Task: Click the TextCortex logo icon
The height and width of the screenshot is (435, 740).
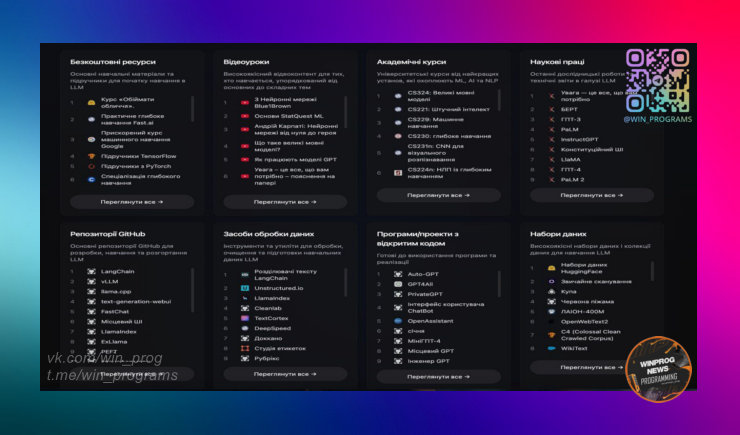Action: (x=245, y=318)
